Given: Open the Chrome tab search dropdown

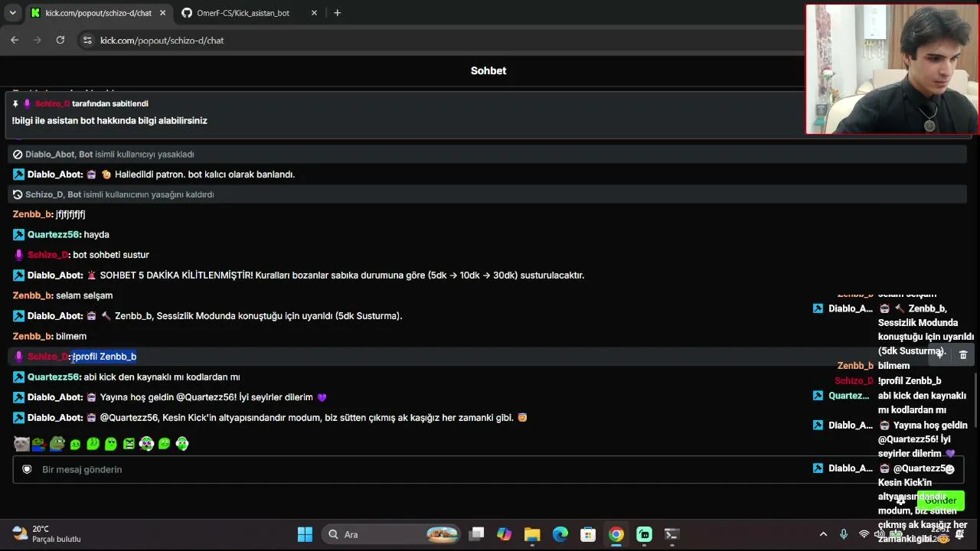Looking at the screenshot, I should pos(12,13).
